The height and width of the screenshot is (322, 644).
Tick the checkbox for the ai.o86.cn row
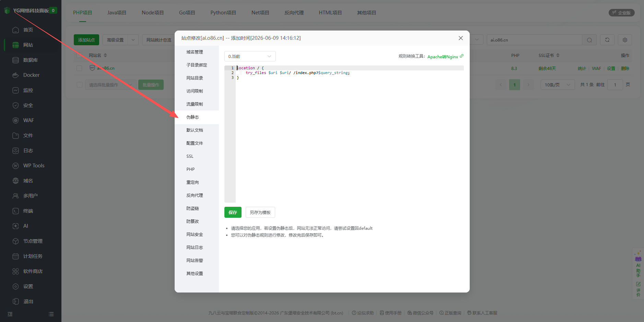coord(79,68)
